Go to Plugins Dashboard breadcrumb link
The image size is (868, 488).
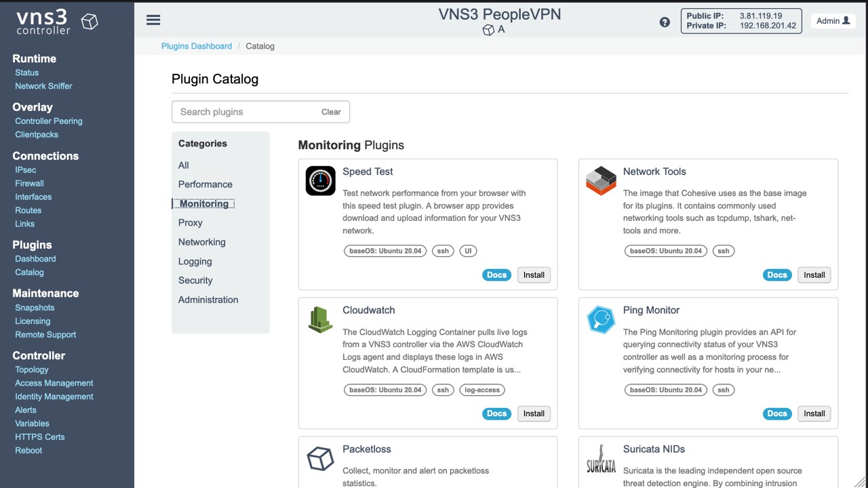pyautogui.click(x=196, y=46)
